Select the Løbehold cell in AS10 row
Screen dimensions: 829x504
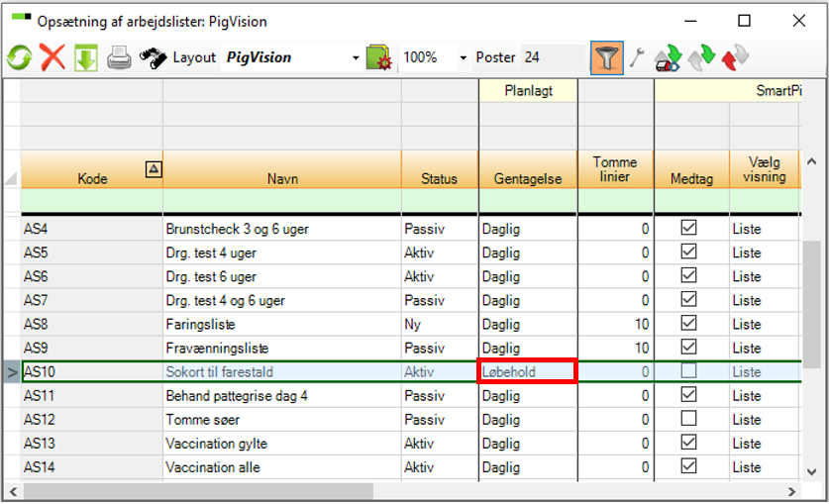click(x=527, y=371)
